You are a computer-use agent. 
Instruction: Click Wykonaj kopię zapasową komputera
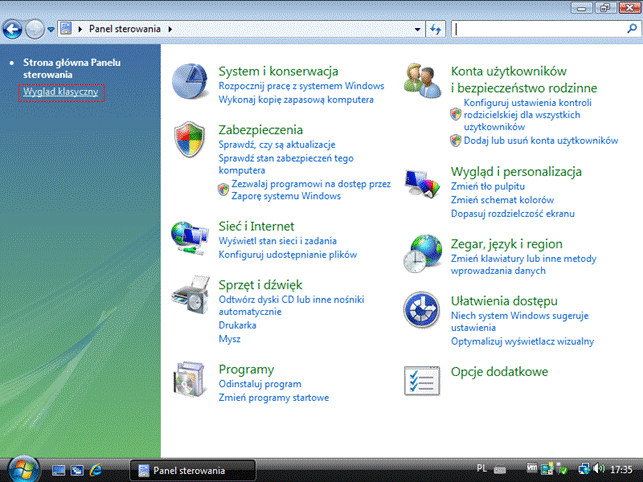[x=296, y=100]
